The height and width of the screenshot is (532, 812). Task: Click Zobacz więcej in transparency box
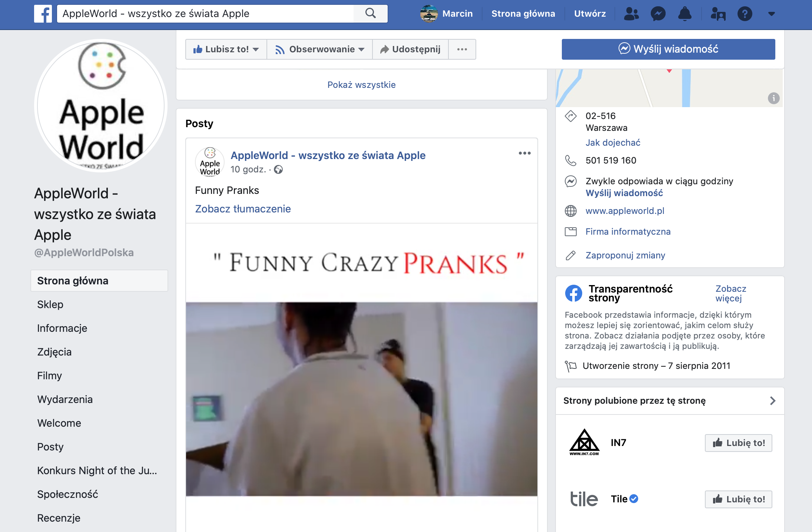click(730, 293)
